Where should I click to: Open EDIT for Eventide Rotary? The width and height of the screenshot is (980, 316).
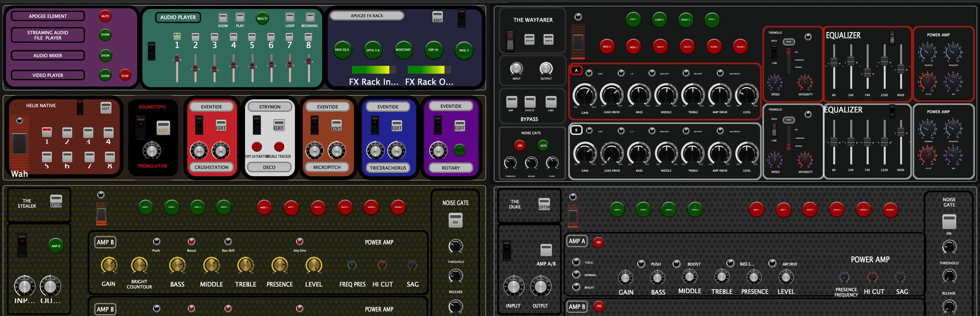coord(459,126)
